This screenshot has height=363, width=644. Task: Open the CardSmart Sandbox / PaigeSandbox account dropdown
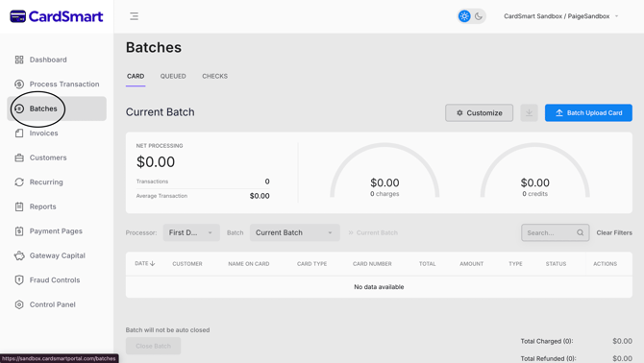561,16
